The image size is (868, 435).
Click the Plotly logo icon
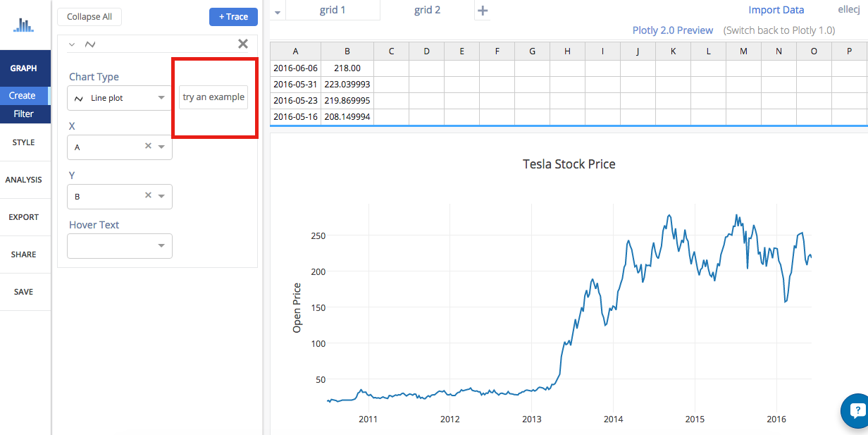[x=24, y=25]
